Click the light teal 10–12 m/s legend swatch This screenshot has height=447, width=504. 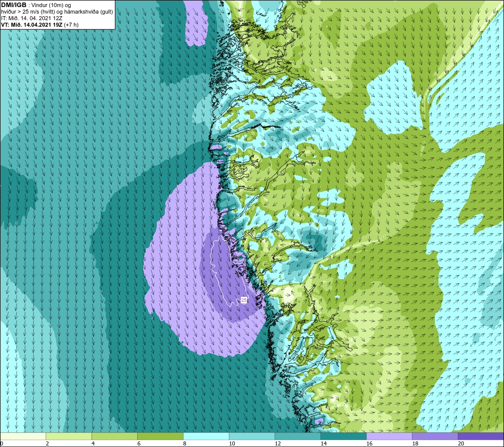click(252, 436)
